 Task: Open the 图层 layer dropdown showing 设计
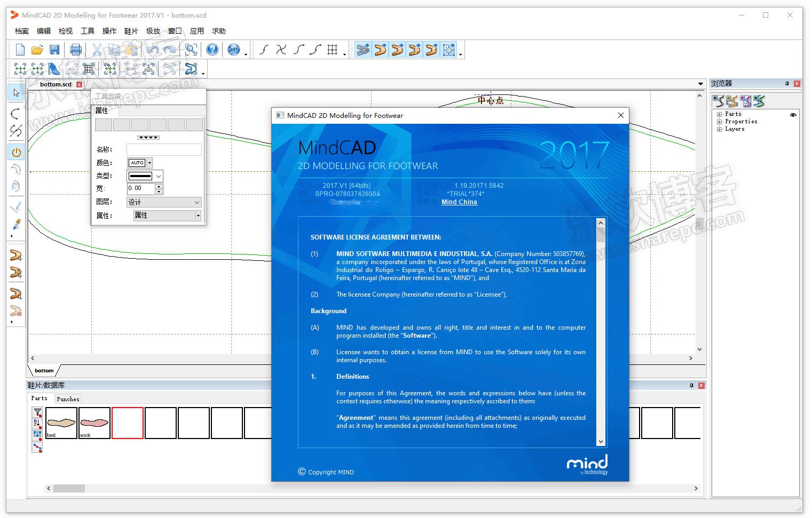pyautogui.click(x=164, y=203)
